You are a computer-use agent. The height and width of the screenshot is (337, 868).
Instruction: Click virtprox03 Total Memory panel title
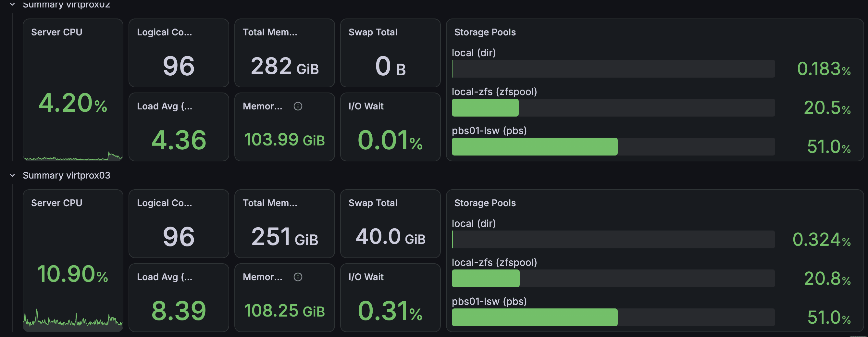[x=270, y=203]
